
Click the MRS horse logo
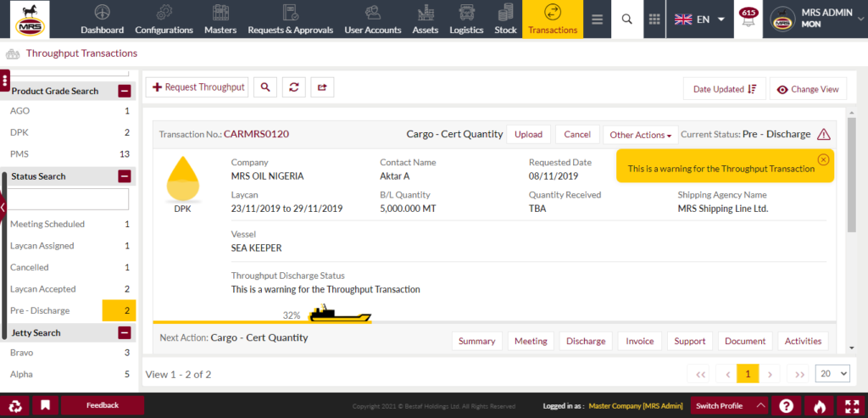pos(30,20)
